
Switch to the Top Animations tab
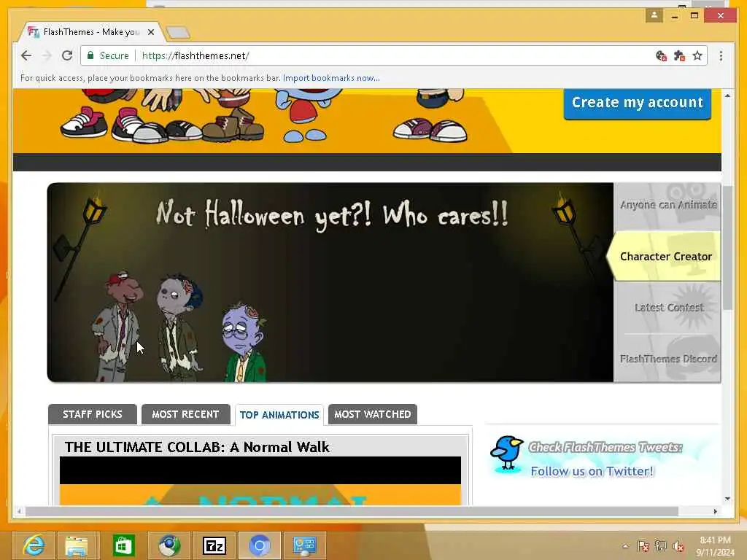(279, 415)
